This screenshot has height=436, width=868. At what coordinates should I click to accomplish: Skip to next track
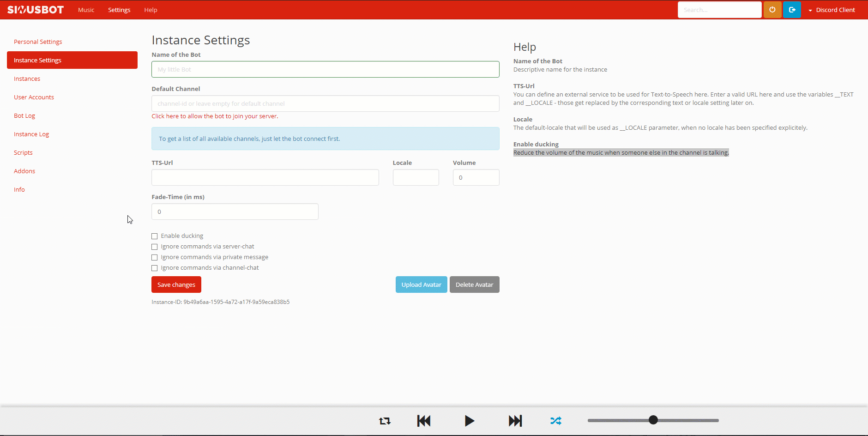click(x=515, y=421)
